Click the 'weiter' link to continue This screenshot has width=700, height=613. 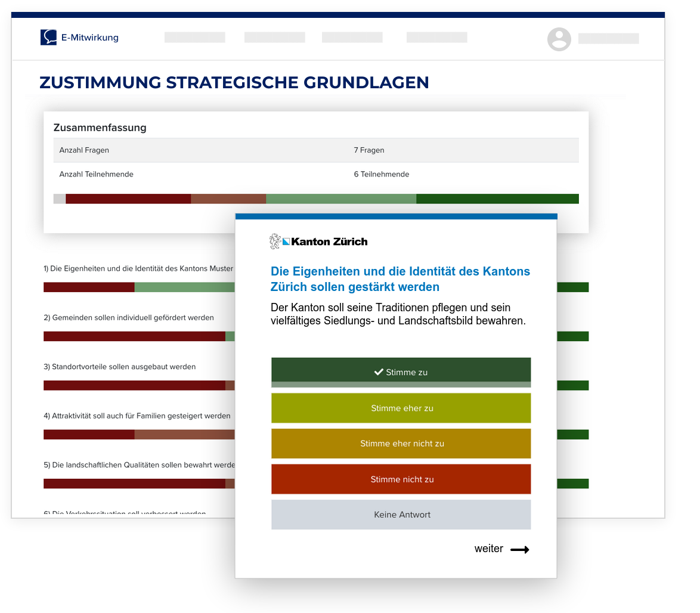489,549
